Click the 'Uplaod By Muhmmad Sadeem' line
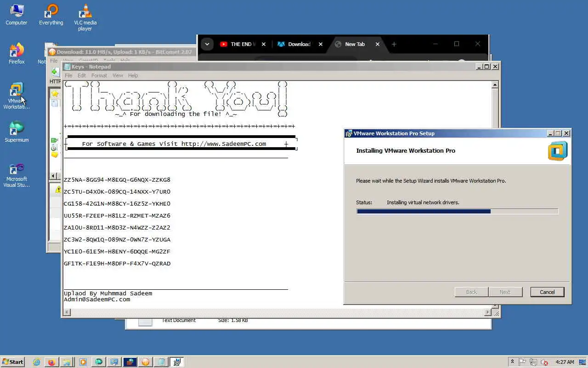The width and height of the screenshot is (588, 368). point(108,293)
